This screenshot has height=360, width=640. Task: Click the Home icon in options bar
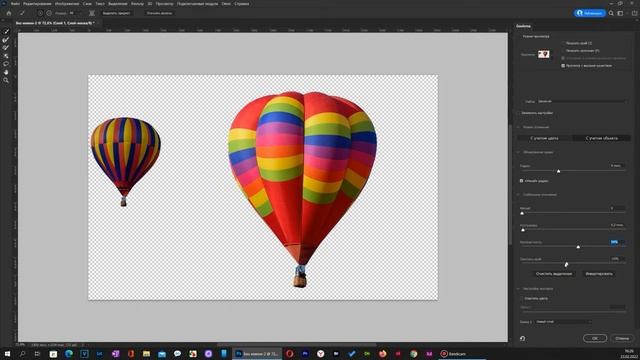point(9,13)
